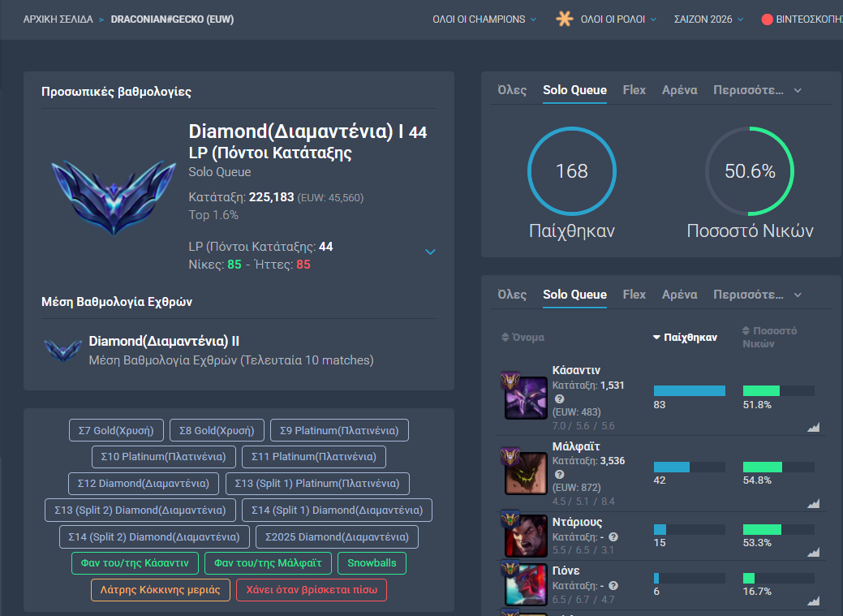
Task: Click Κάσαντιν blue games-played bar
Action: (689, 390)
